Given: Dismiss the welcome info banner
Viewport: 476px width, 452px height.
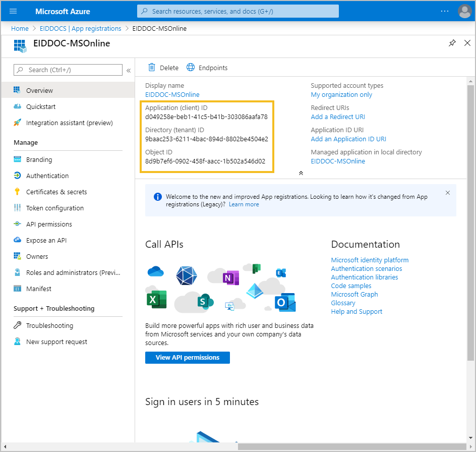Looking at the screenshot, I should click(x=448, y=193).
